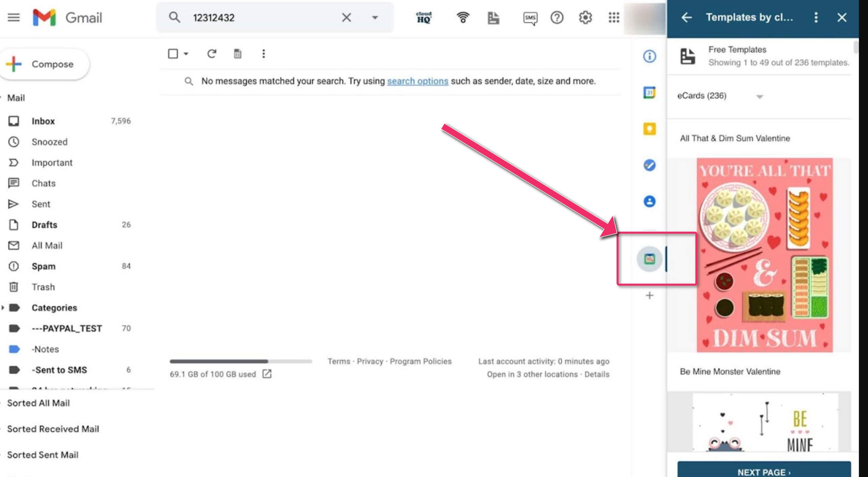Open Sorted Received Mail section
This screenshot has height=477, width=868.
(53, 429)
